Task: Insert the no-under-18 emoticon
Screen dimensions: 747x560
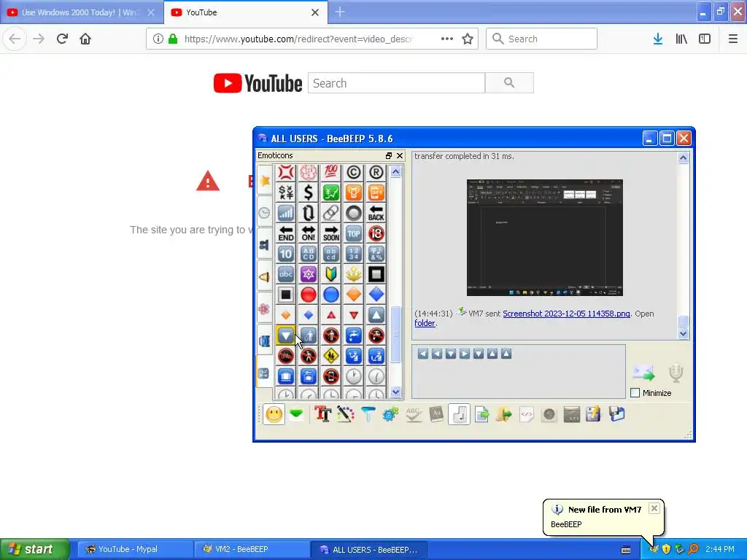Action: [376, 233]
